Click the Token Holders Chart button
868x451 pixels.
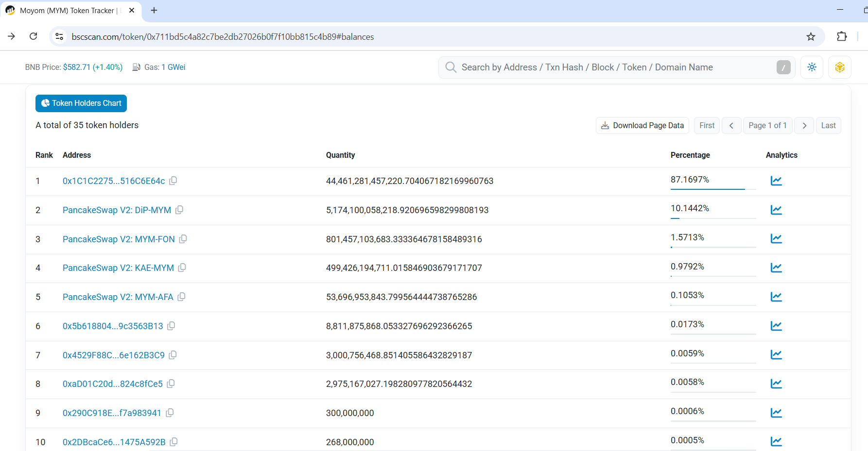tap(81, 103)
